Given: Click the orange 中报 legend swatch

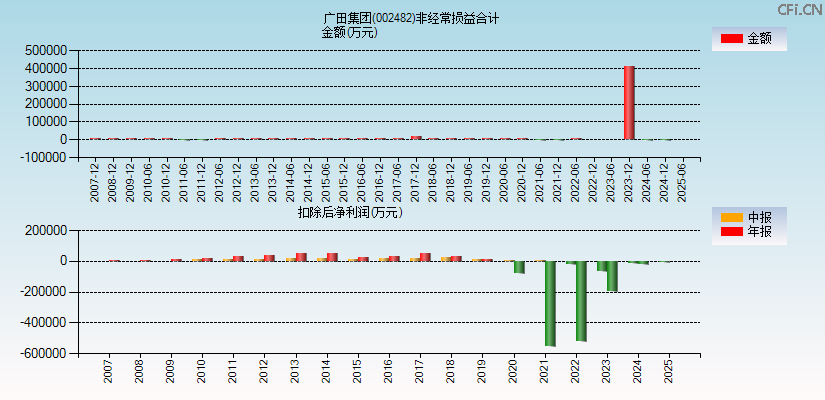Looking at the screenshot, I should pyautogui.click(x=731, y=218).
